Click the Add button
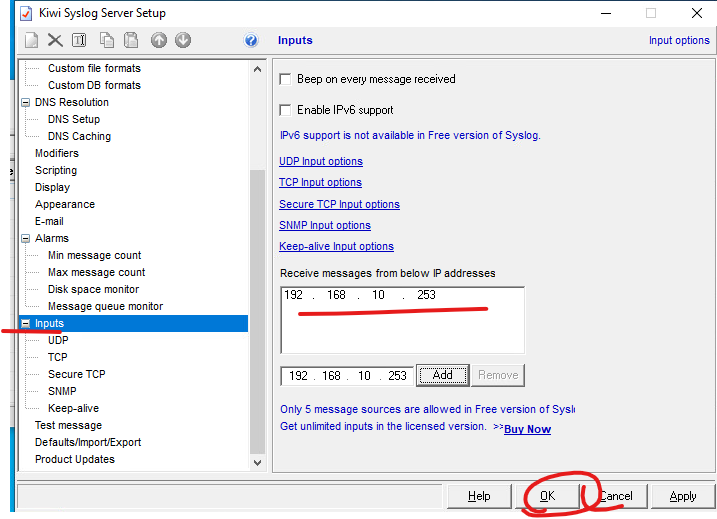The height and width of the screenshot is (519, 717). click(x=443, y=375)
